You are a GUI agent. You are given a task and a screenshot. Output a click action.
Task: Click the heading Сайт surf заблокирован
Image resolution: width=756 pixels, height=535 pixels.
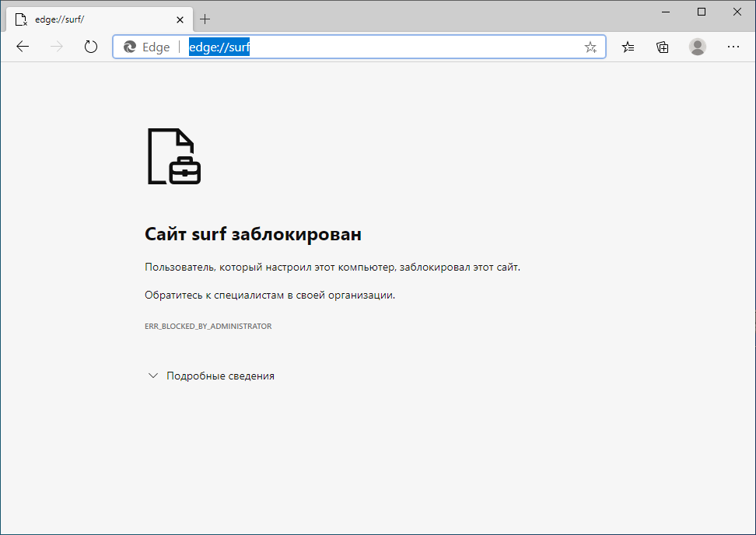(x=253, y=234)
